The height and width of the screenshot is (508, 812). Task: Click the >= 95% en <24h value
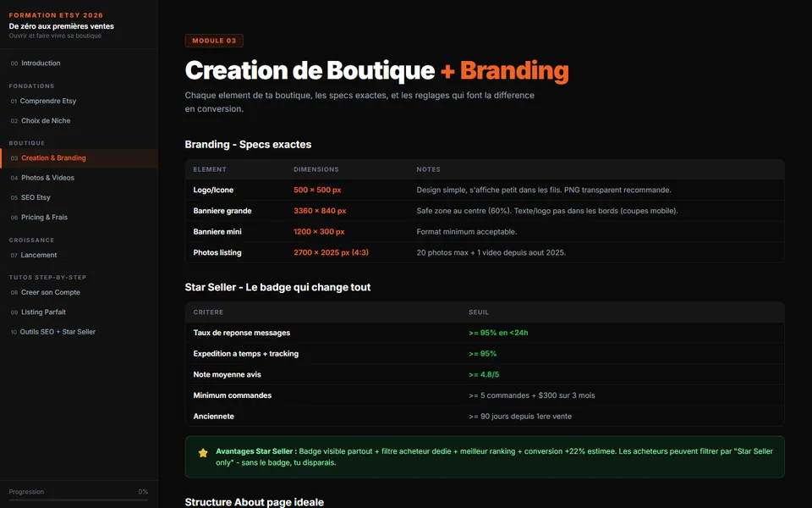click(498, 333)
